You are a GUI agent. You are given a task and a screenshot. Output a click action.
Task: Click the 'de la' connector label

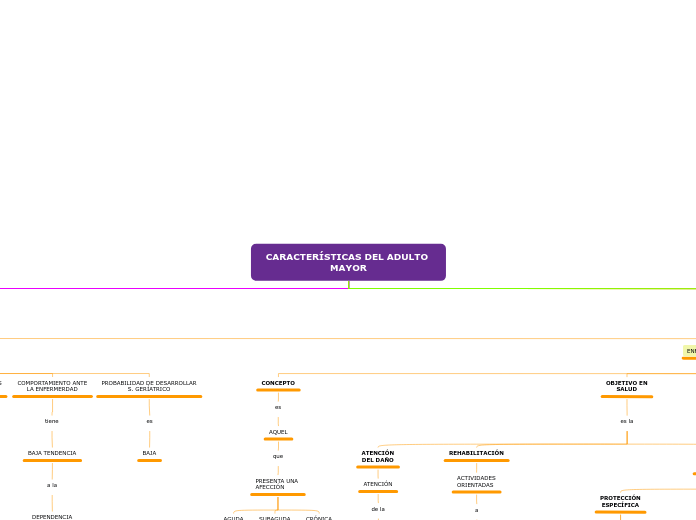pyautogui.click(x=378, y=509)
